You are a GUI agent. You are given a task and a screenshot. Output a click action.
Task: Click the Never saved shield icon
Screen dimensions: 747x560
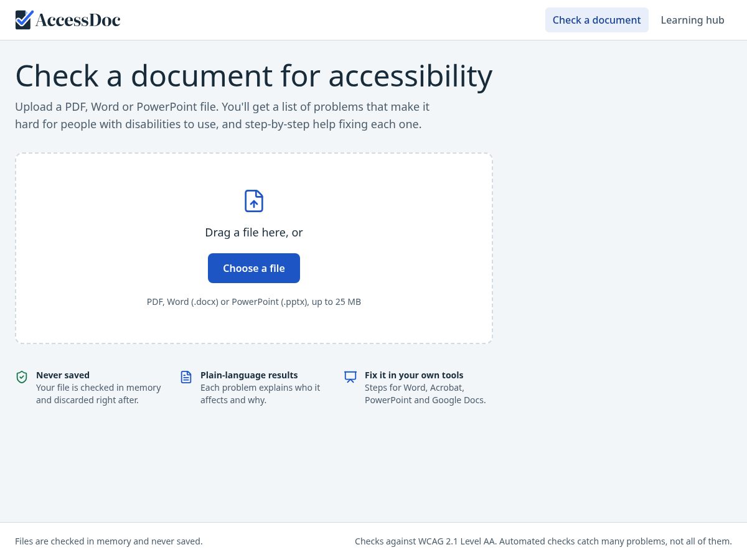coord(22,377)
